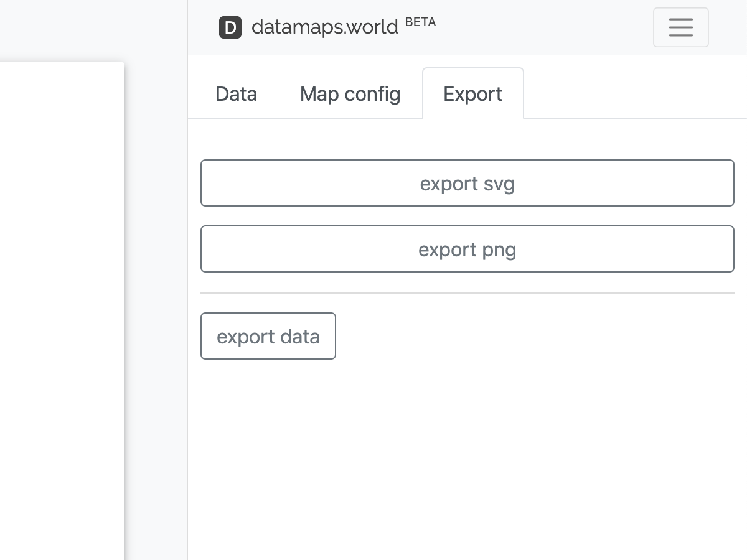Go to homepage via D logo

pyautogui.click(x=230, y=27)
